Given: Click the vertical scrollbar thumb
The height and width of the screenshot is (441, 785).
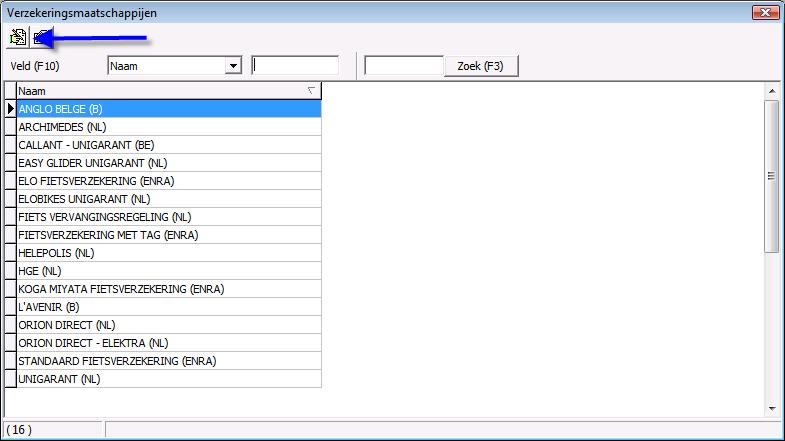Looking at the screenshot, I should pyautogui.click(x=771, y=176).
